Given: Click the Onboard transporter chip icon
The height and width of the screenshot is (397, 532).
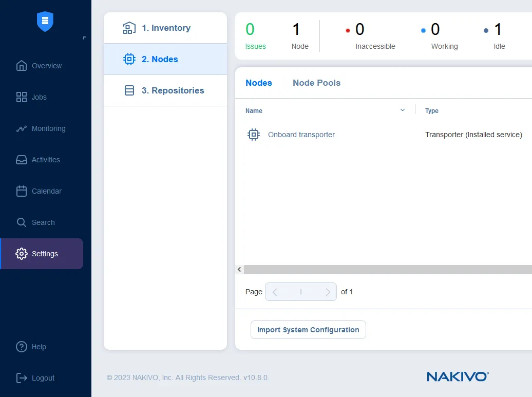Looking at the screenshot, I should pyautogui.click(x=253, y=135).
